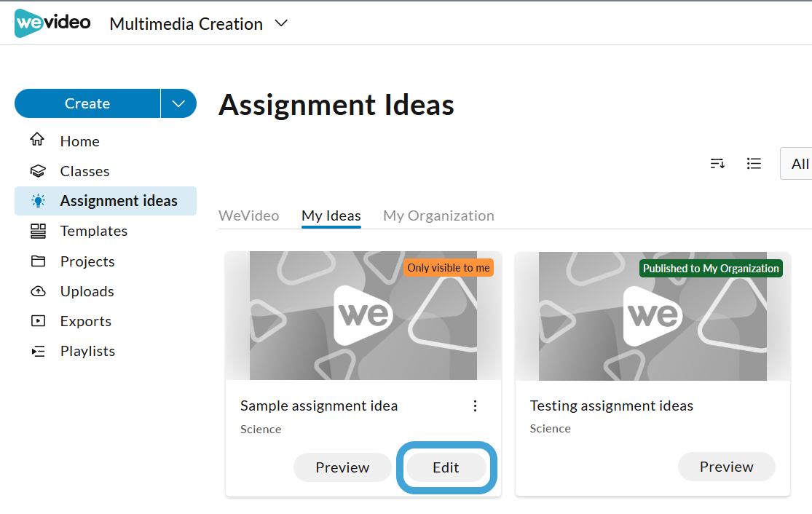The width and height of the screenshot is (812, 514).
Task: Open the All filter dropdown
Action: coord(797,164)
